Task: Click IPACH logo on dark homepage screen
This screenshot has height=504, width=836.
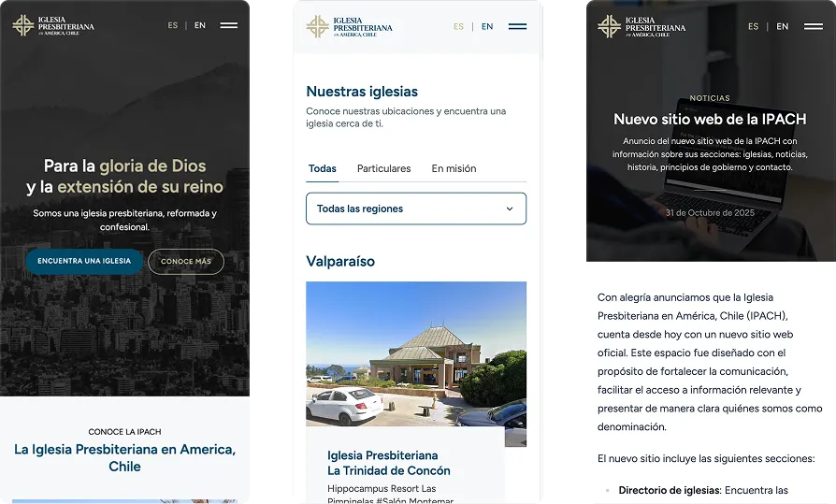Action: click(54, 26)
